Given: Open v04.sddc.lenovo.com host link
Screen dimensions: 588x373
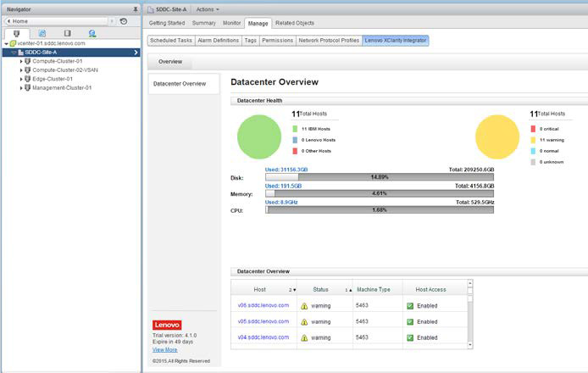Looking at the screenshot, I should [x=263, y=337].
